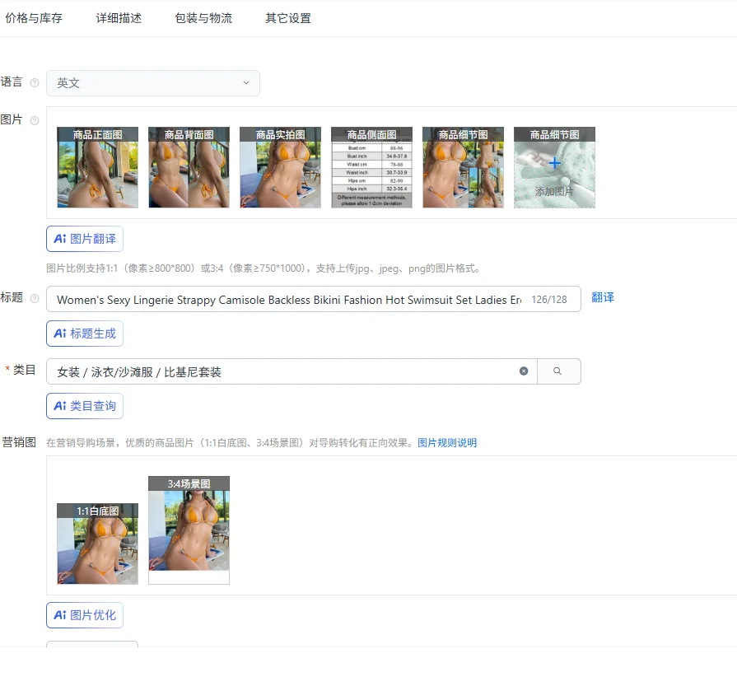Click the AI 图片优化 button
This screenshot has width=737, height=700.
tap(85, 615)
